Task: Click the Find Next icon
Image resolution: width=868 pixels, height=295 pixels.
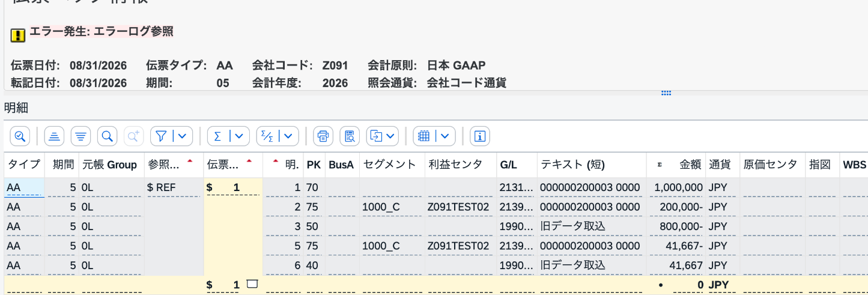Action: click(x=133, y=136)
